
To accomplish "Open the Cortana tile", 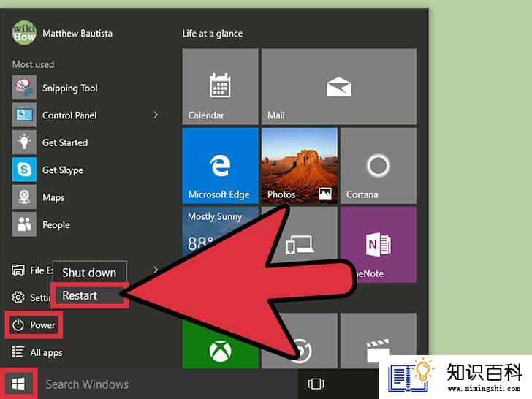I will [x=379, y=166].
